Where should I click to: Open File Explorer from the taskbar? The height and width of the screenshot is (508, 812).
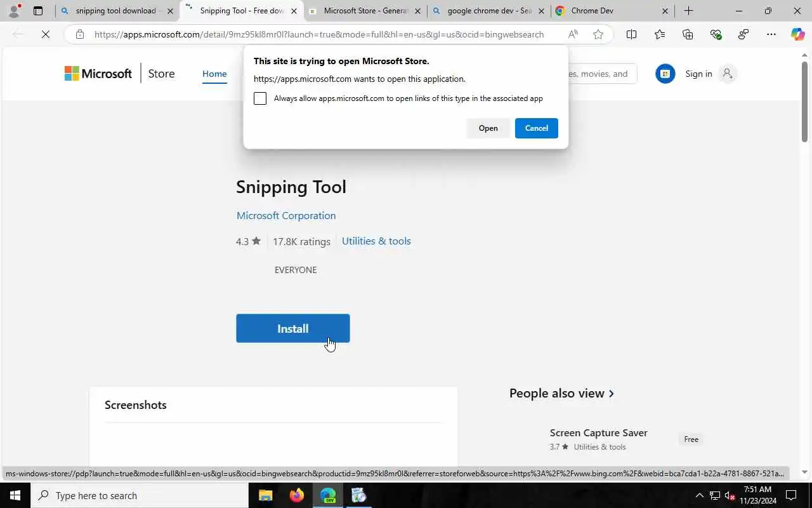(x=265, y=495)
